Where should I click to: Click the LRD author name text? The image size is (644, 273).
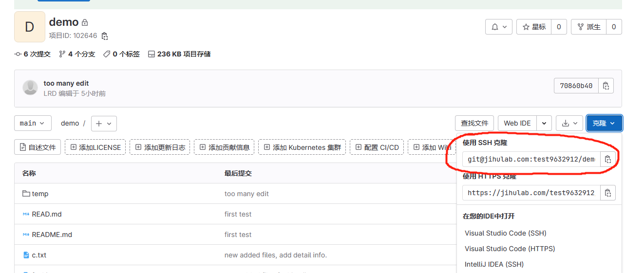tap(50, 93)
